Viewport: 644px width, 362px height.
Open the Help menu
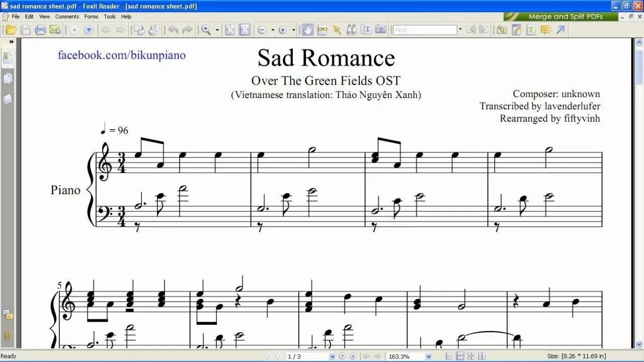click(126, 17)
